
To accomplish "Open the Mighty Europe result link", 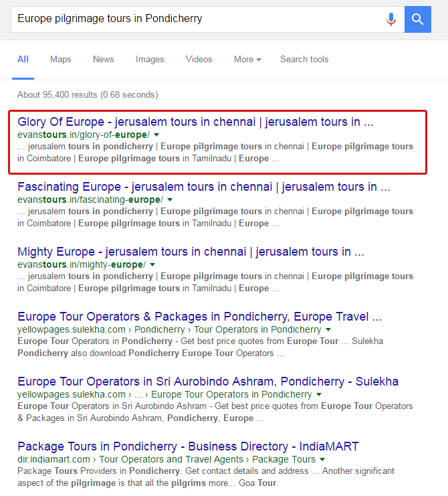I will [191, 252].
